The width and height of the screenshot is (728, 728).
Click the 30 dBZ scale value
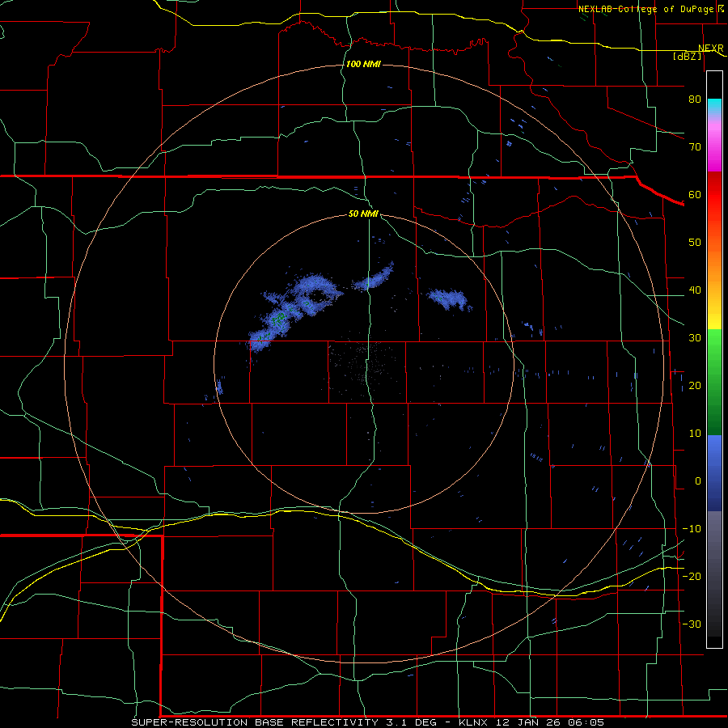point(695,338)
